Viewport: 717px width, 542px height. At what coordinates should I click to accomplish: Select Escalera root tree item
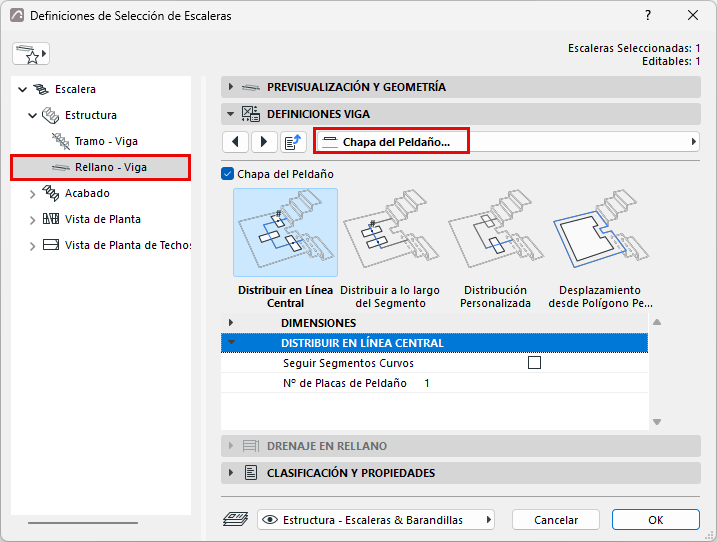(75, 89)
